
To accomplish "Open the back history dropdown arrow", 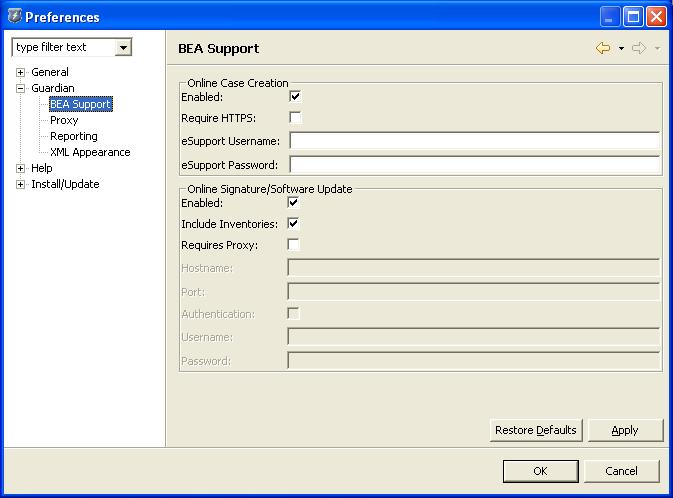I will [621, 48].
